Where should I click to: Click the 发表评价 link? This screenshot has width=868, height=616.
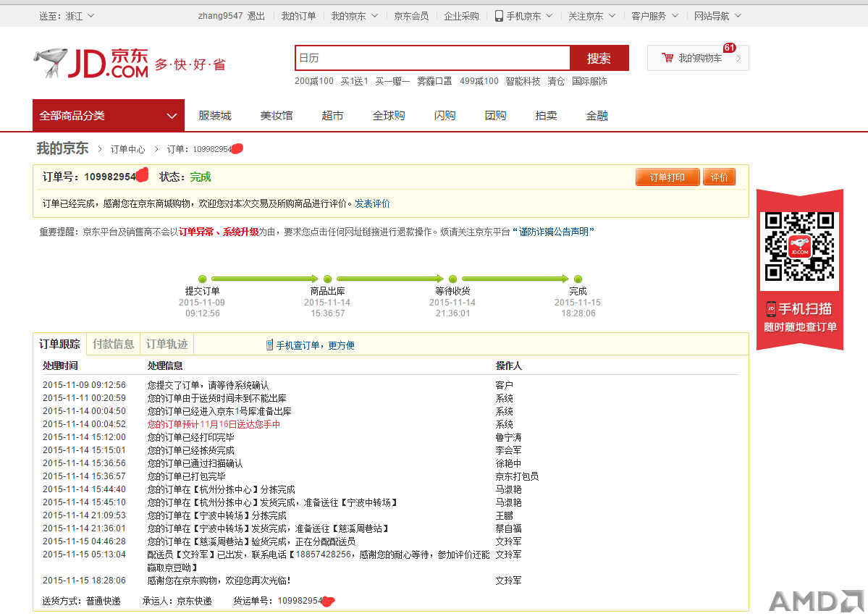[372, 203]
